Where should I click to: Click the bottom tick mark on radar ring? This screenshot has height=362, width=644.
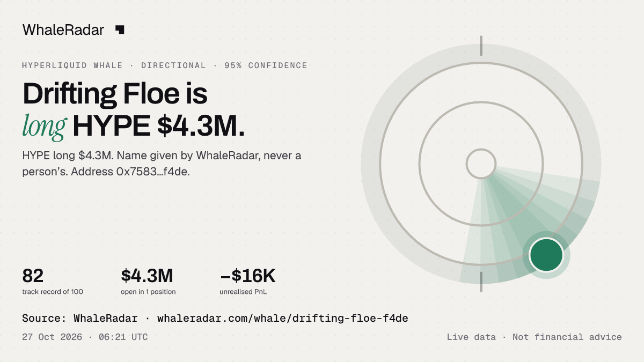(x=481, y=282)
